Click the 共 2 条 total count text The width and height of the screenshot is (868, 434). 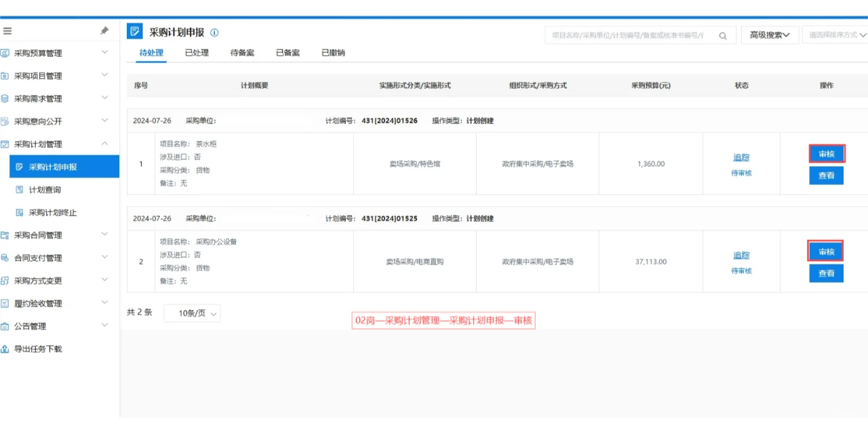140,313
